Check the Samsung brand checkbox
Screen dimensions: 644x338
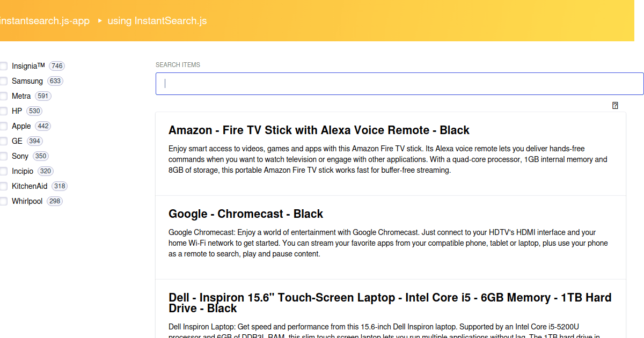[x=3, y=80]
